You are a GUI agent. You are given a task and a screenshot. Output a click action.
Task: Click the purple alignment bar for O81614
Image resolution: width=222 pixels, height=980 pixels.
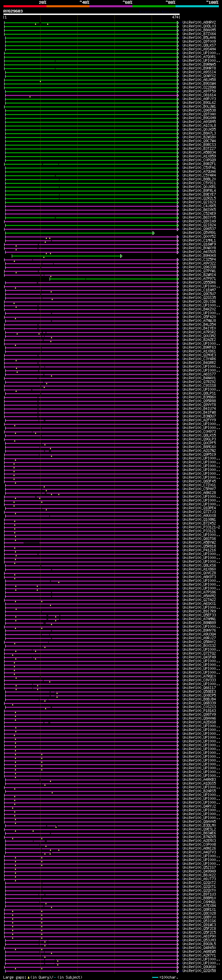(92, 95)
